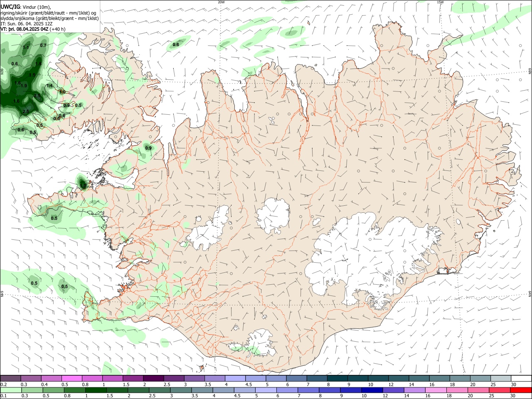
Task: Pick lower-scale deep blue swatch between 10 and 12
Action: pyautogui.click(x=372, y=390)
